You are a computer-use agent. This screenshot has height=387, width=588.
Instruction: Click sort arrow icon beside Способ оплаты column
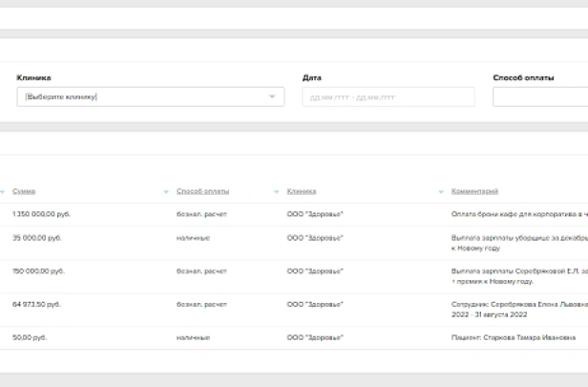(x=166, y=192)
